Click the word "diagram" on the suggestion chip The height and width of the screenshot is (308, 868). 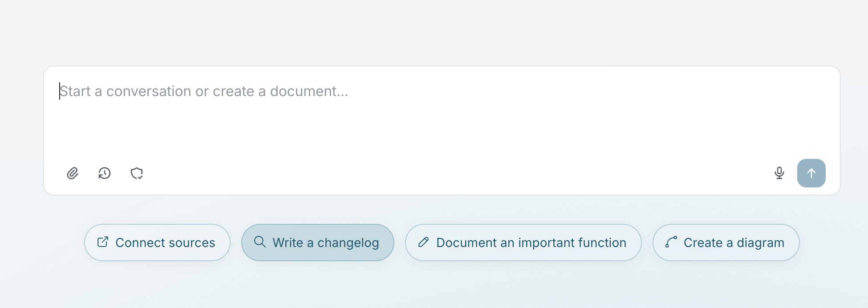coord(760,243)
